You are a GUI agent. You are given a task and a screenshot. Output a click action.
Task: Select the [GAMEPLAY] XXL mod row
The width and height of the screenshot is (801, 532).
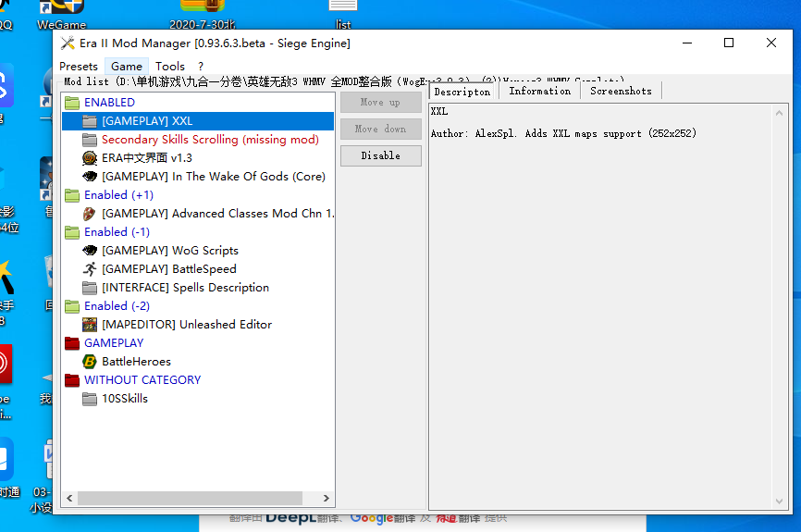tap(198, 121)
